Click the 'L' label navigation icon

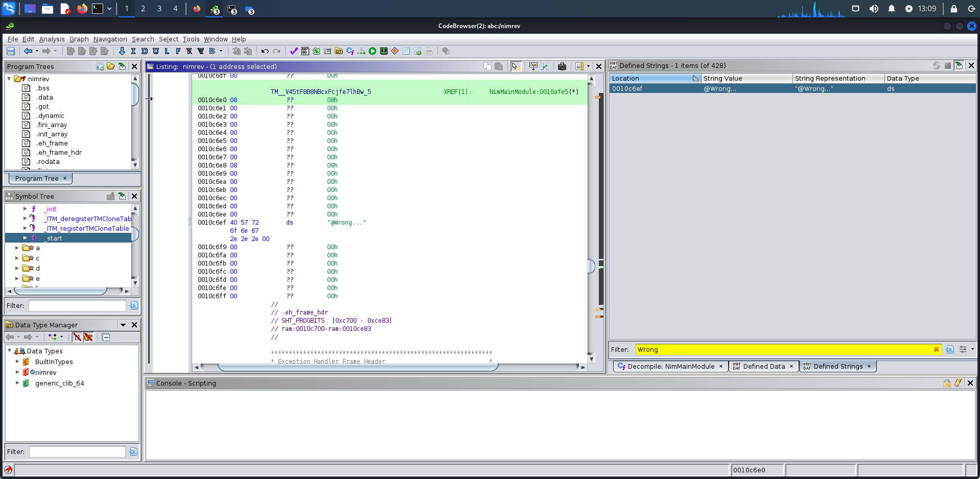167,51
